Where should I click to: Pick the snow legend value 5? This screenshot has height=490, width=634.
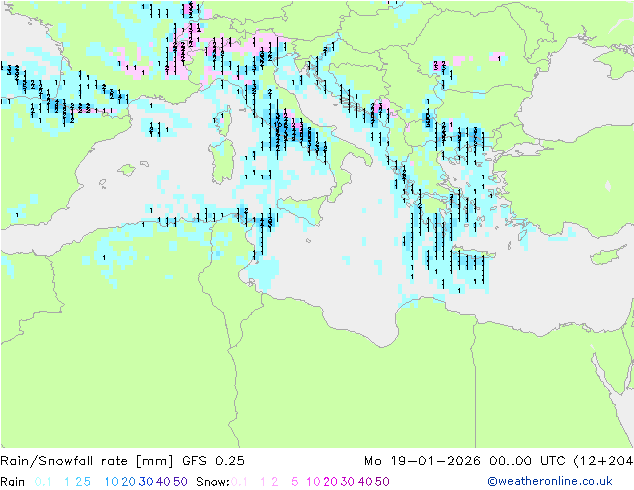(295, 482)
